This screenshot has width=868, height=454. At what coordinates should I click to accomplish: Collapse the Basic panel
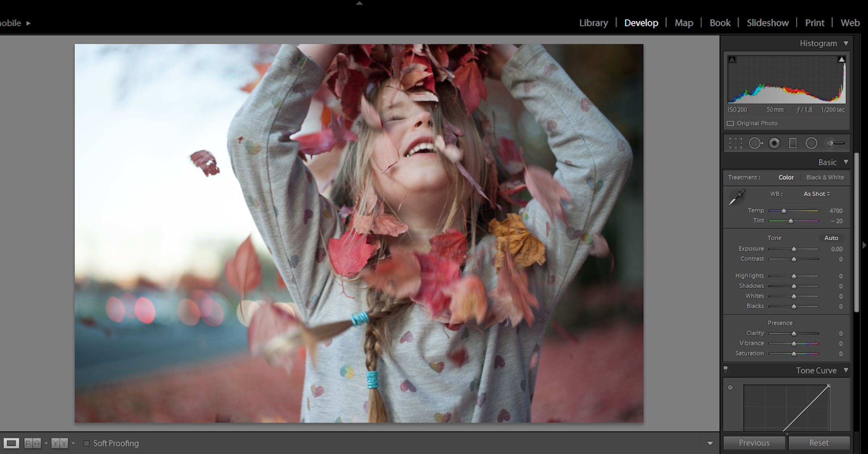click(x=846, y=162)
